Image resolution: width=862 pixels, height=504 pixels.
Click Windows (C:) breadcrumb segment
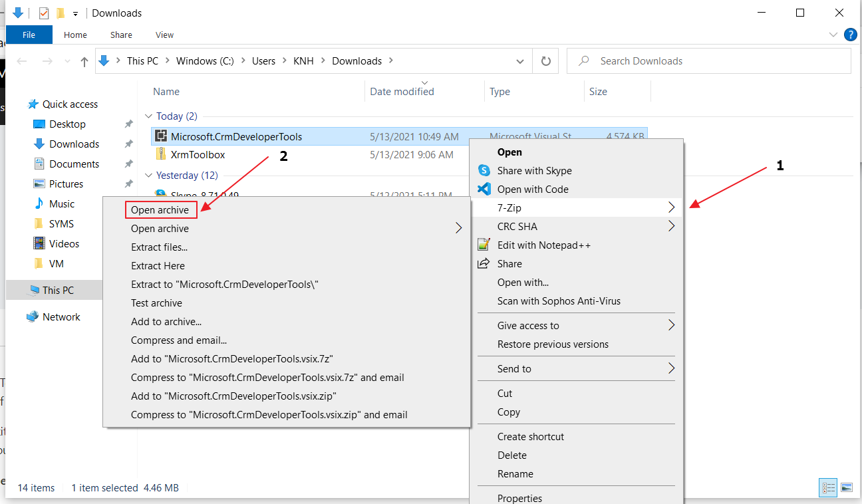coord(205,61)
